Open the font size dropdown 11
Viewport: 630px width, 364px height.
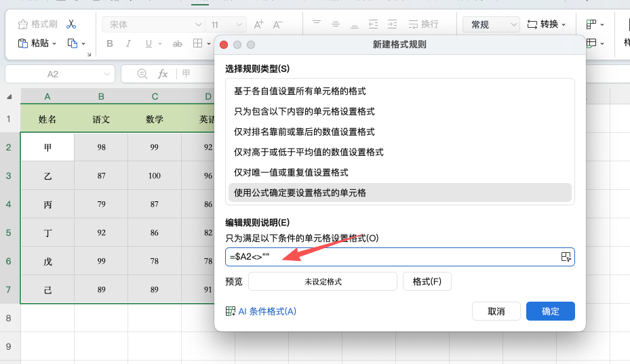(226, 24)
